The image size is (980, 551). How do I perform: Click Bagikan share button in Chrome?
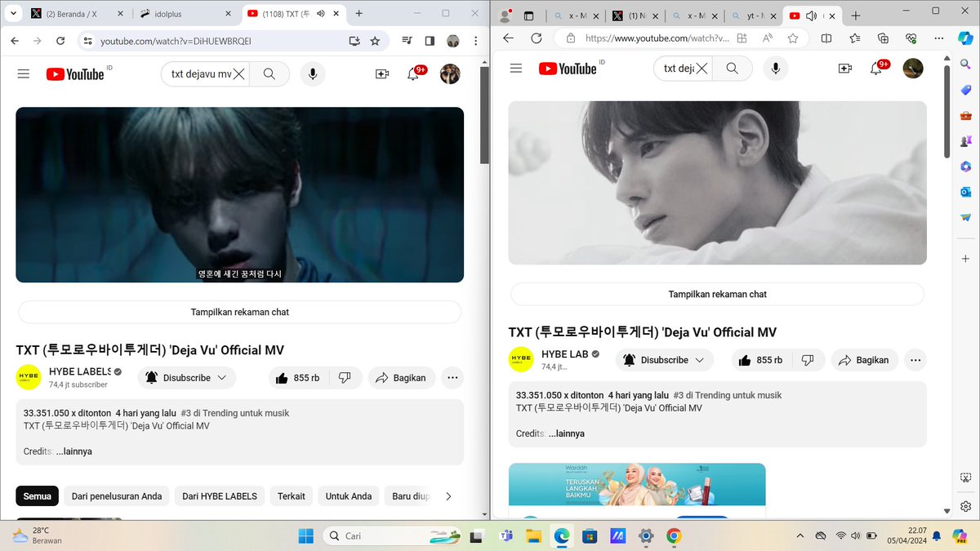(x=402, y=378)
